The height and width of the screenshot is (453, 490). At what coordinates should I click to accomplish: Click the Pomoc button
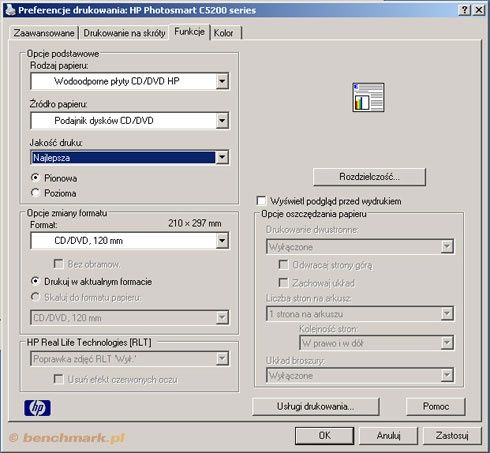tap(436, 407)
